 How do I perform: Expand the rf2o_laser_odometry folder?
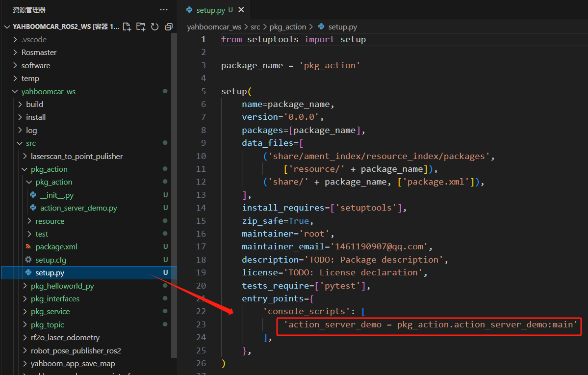25,338
